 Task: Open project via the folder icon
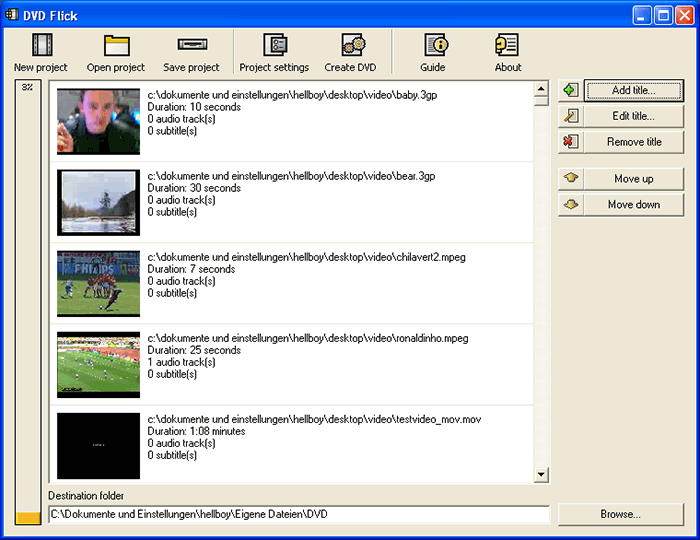116,45
